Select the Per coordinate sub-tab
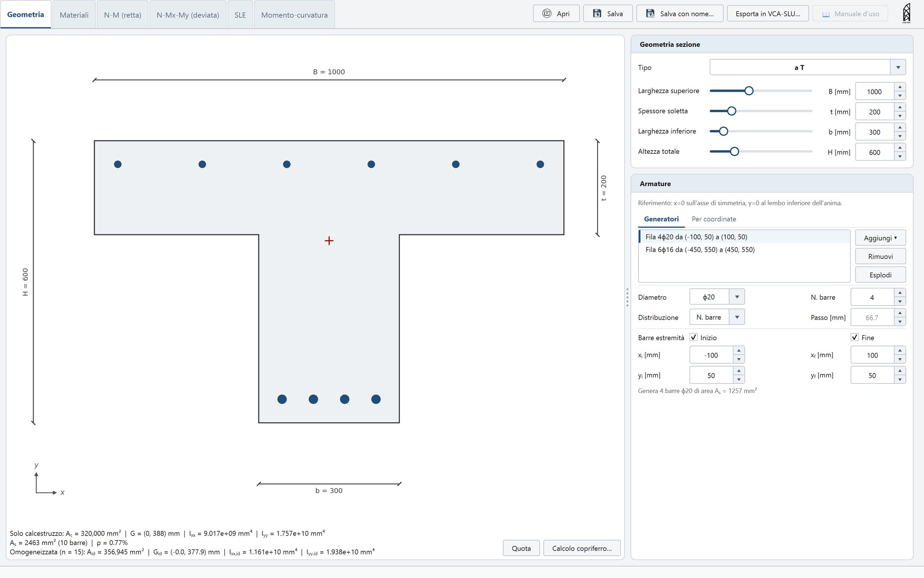This screenshot has width=924, height=578. tap(714, 219)
